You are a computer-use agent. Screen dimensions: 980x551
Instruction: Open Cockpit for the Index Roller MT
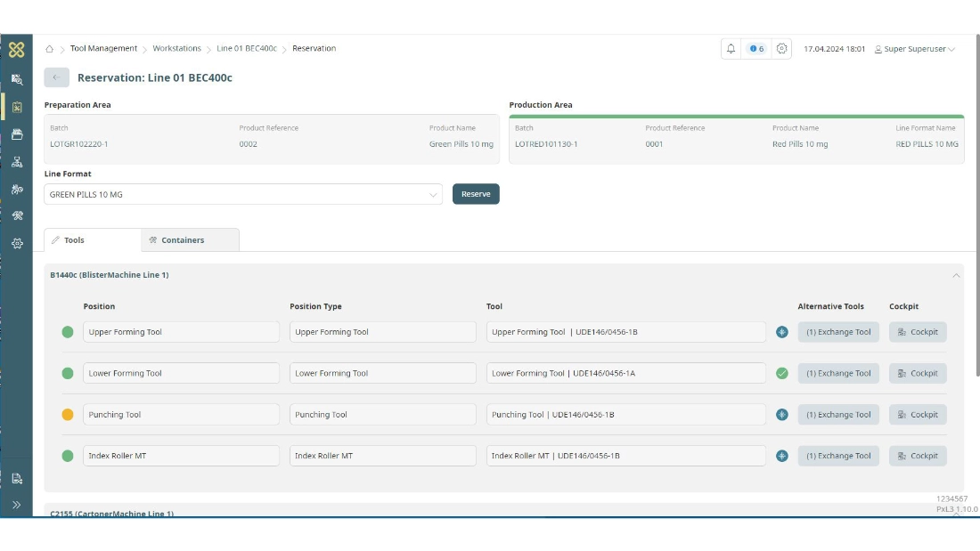(x=918, y=455)
